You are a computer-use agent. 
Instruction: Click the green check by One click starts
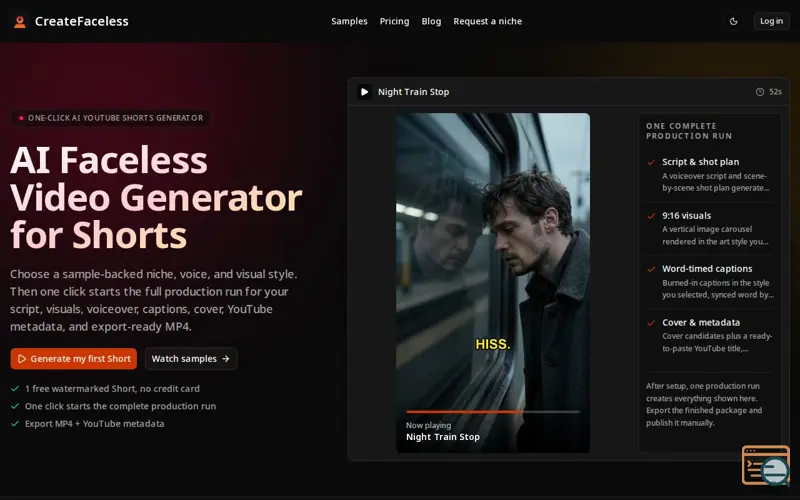click(x=15, y=406)
